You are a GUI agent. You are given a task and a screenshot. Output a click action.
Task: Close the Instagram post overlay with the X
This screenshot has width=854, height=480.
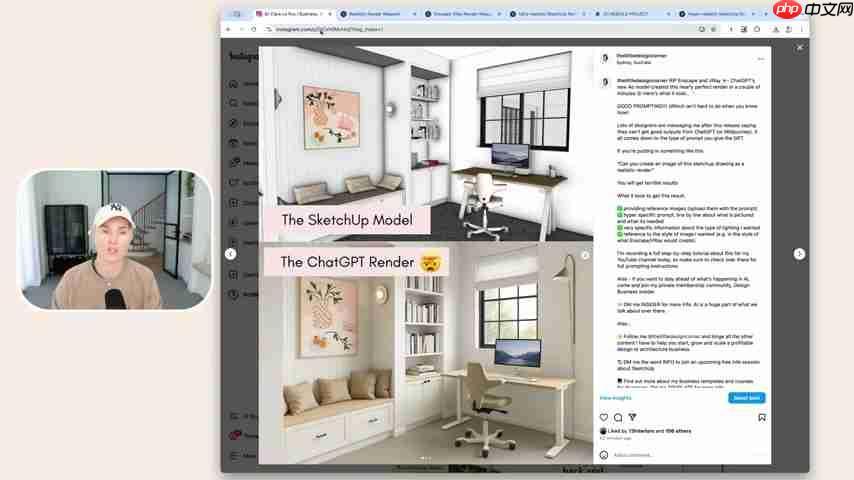click(800, 48)
